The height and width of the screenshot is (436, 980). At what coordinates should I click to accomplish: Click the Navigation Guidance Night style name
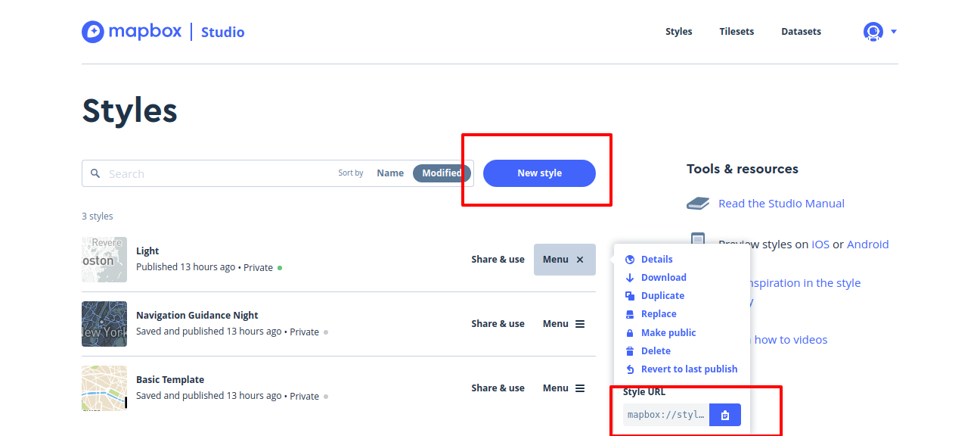(x=197, y=316)
